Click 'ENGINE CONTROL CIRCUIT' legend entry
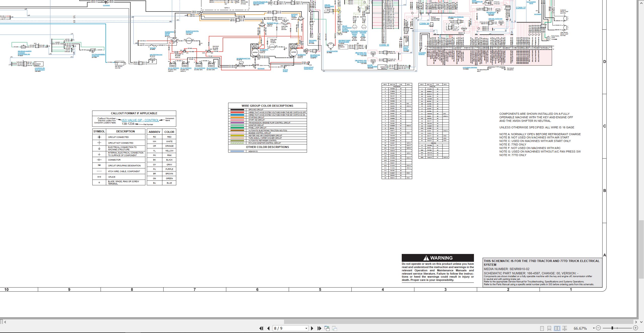This screenshot has height=333, width=644. tap(260, 133)
